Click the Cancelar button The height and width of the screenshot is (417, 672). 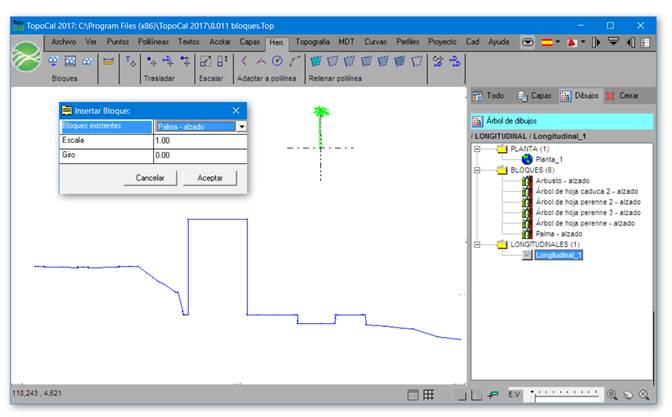[x=150, y=178]
